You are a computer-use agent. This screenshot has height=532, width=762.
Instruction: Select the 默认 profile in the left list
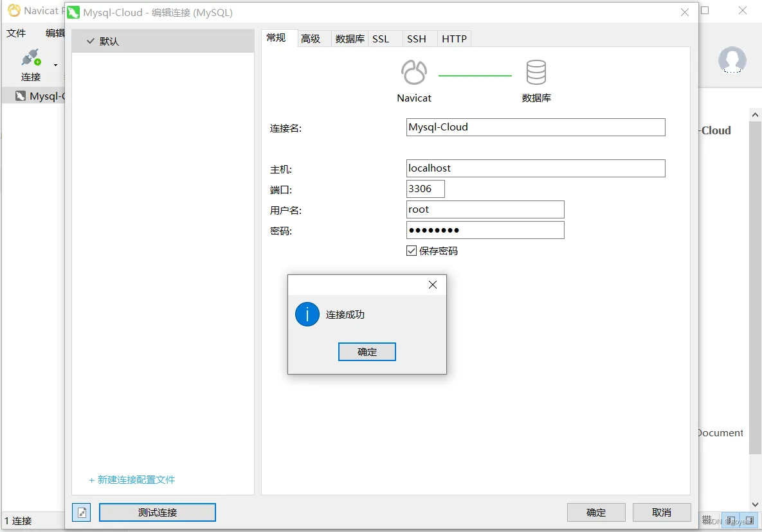tap(163, 41)
